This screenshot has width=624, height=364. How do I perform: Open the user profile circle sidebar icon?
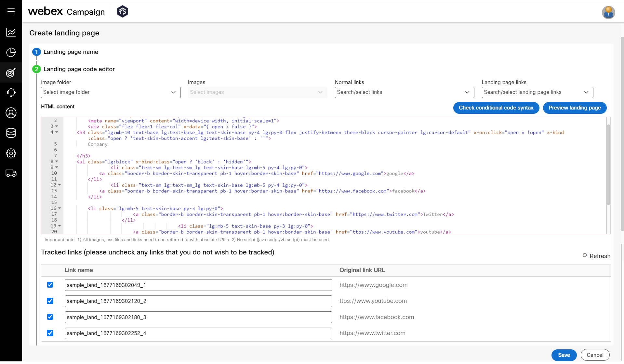coord(11,113)
